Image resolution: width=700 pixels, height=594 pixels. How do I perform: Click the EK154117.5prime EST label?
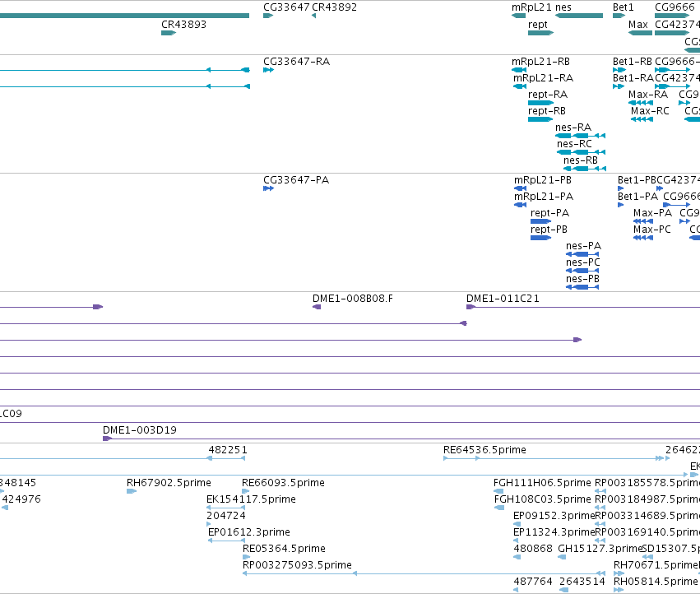tap(252, 499)
